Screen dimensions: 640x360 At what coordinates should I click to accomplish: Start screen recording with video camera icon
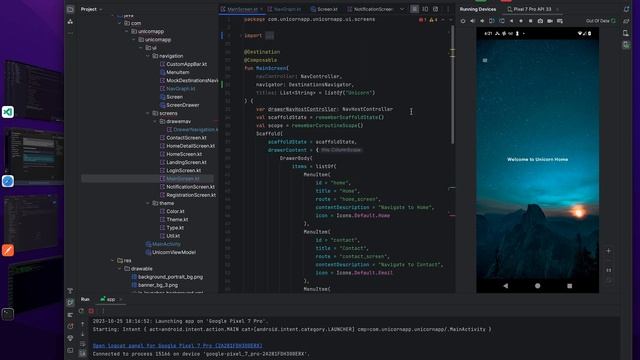tap(550, 21)
